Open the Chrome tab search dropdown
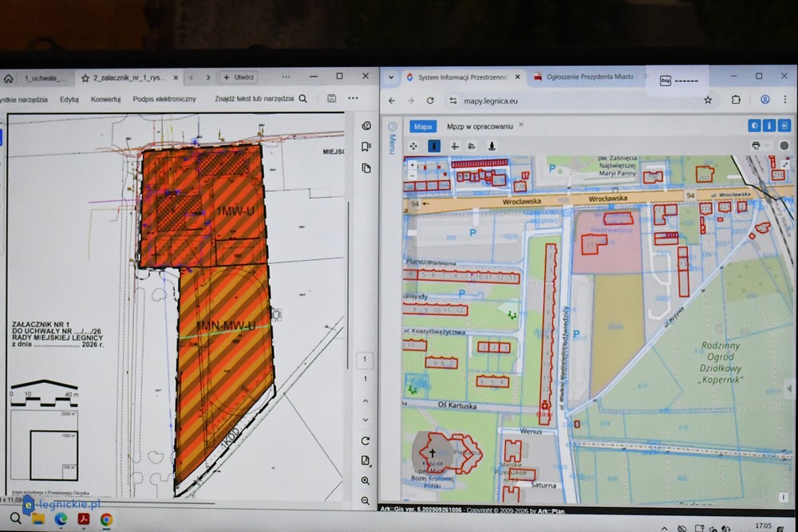Viewport: 798px width, 532px height. pos(390,77)
